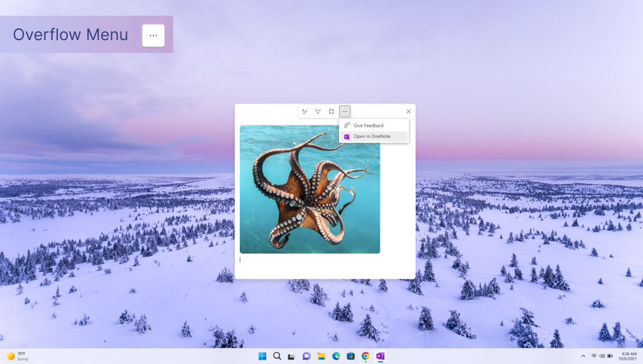Close the quick note window
Image resolution: width=643 pixels, height=364 pixels.
point(408,112)
